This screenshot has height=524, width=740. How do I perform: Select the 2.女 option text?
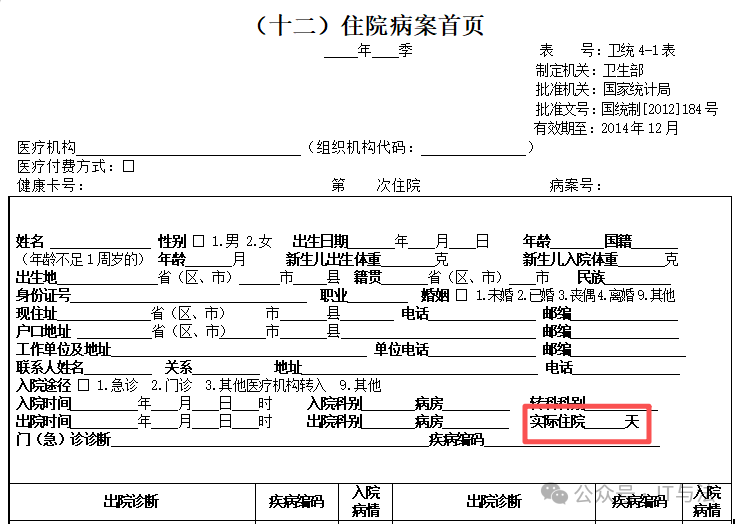[259, 241]
